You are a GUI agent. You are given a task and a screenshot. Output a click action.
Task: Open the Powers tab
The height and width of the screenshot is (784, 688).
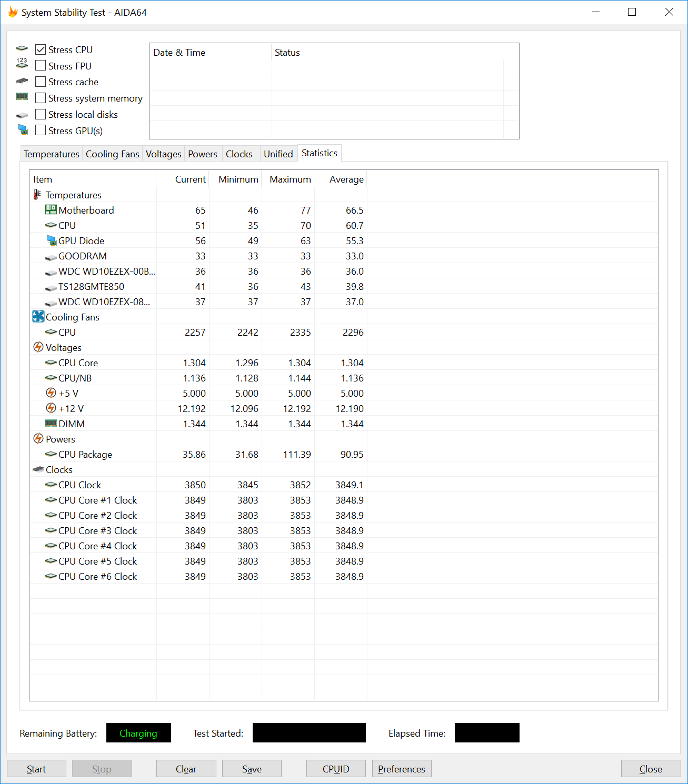(203, 154)
